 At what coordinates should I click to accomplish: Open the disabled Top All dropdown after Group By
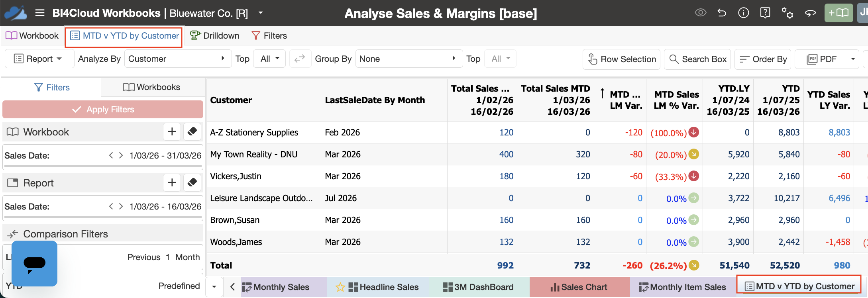(501, 59)
